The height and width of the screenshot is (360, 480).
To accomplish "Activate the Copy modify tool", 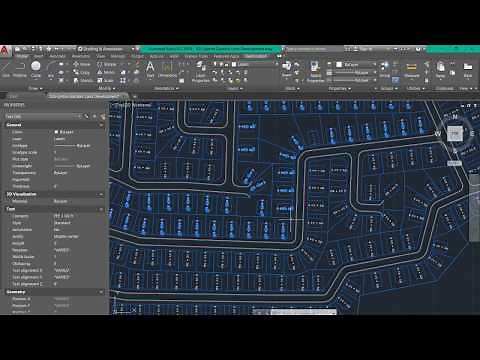I will pos(82,72).
